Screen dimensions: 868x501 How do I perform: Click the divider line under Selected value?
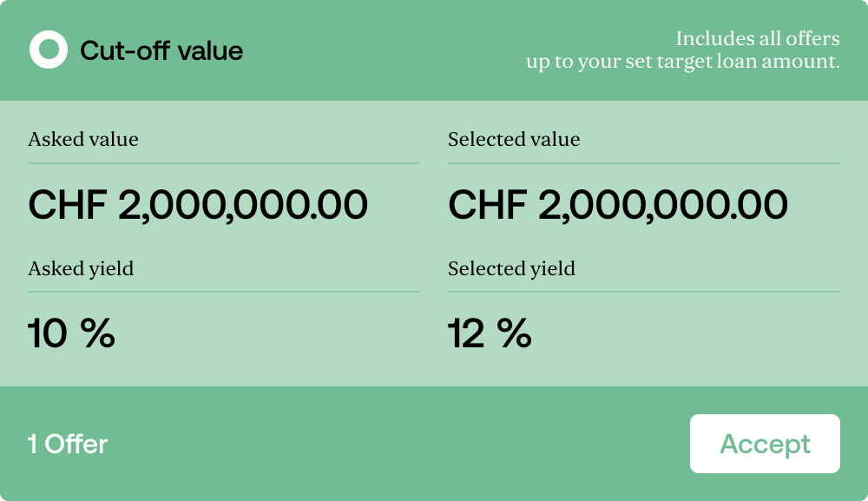coord(644,162)
